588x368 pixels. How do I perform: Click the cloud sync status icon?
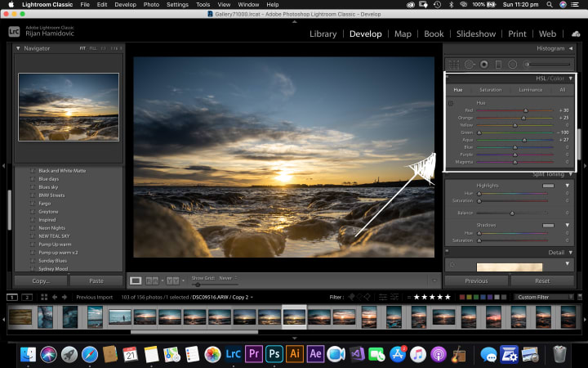[576, 34]
